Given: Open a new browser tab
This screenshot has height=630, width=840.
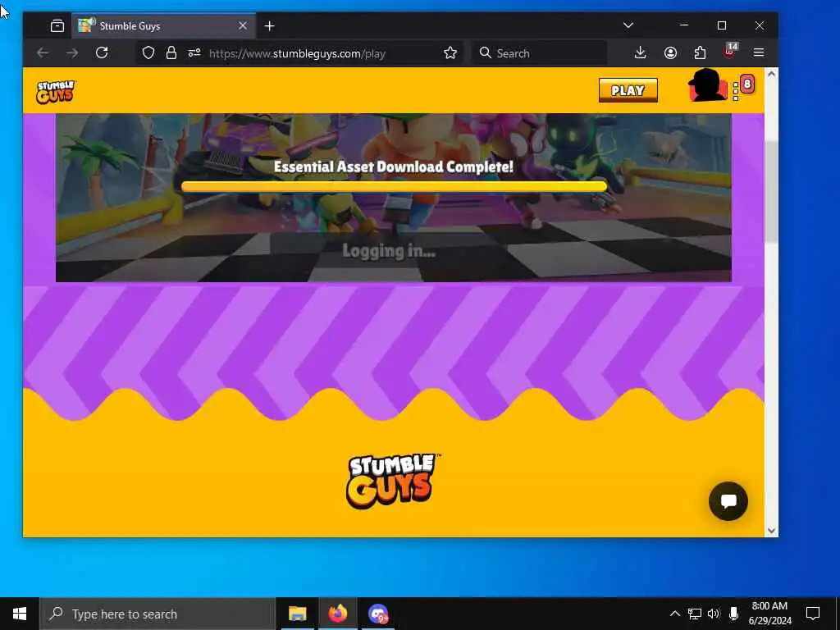Looking at the screenshot, I should point(269,25).
